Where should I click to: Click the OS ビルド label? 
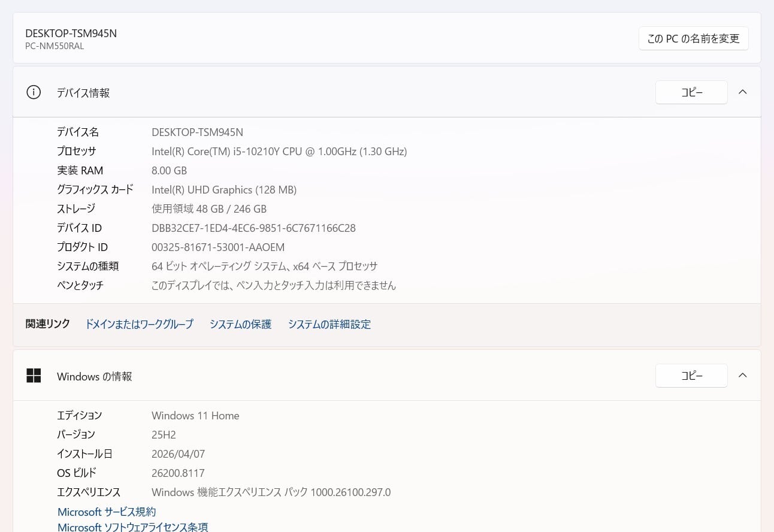pyautogui.click(x=77, y=473)
